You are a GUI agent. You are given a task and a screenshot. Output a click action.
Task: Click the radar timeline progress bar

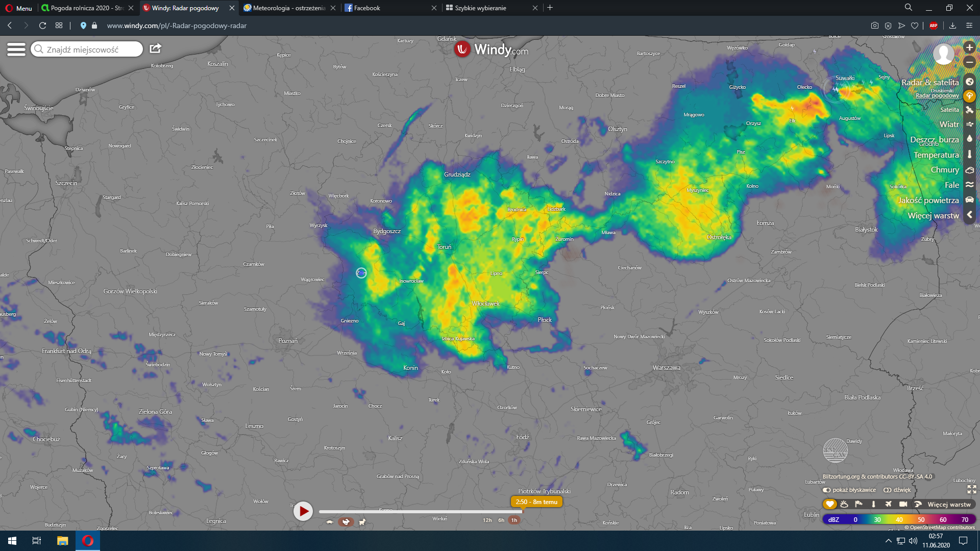pos(420,511)
